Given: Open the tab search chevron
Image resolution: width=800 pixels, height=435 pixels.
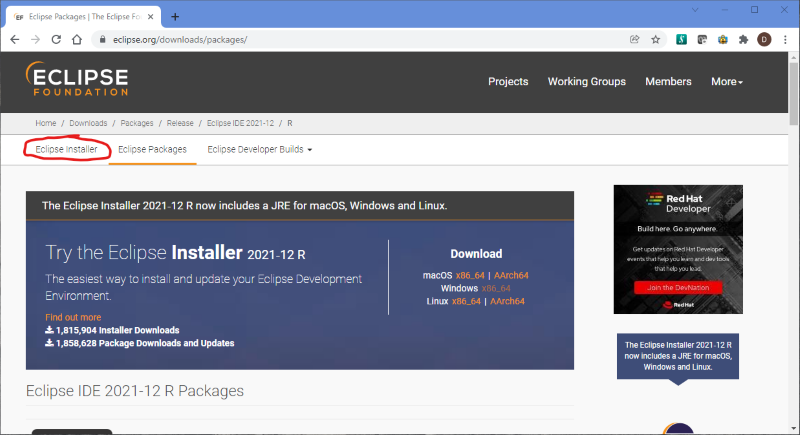Looking at the screenshot, I should (x=695, y=10).
